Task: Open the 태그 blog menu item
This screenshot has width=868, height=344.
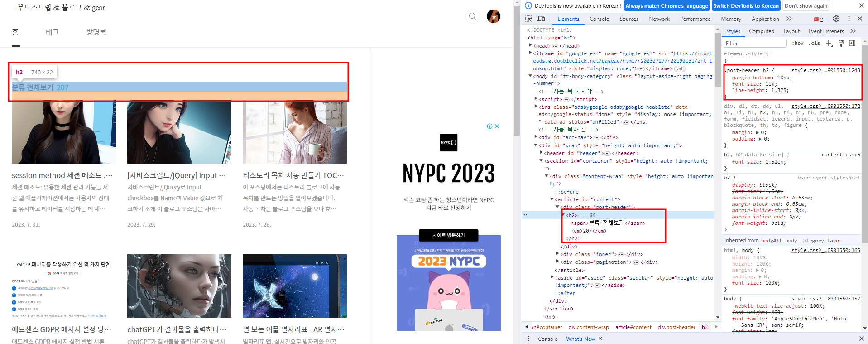Action: (x=52, y=32)
